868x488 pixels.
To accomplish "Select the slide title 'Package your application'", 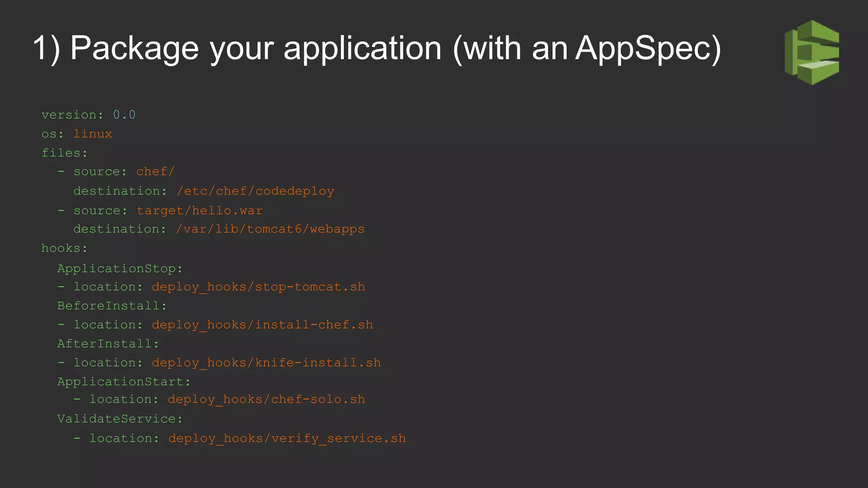I will tap(256, 49).
